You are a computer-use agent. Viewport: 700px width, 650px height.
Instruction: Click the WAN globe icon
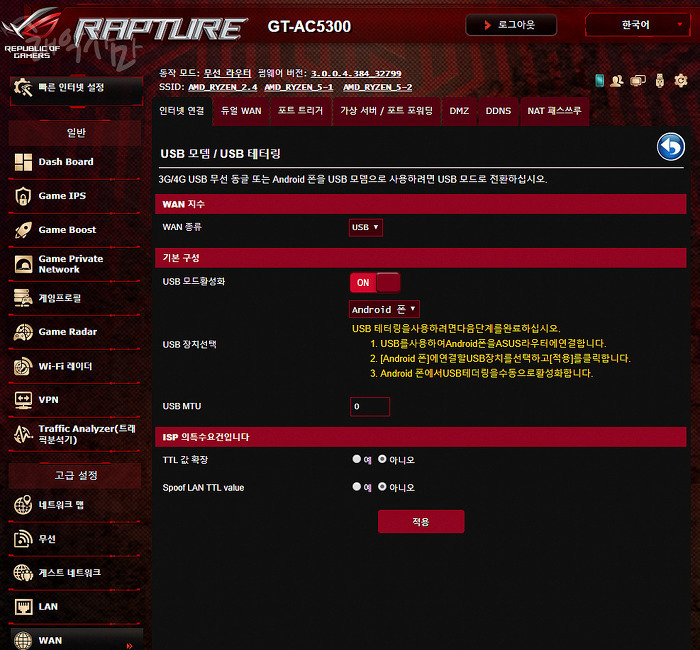pos(23,641)
